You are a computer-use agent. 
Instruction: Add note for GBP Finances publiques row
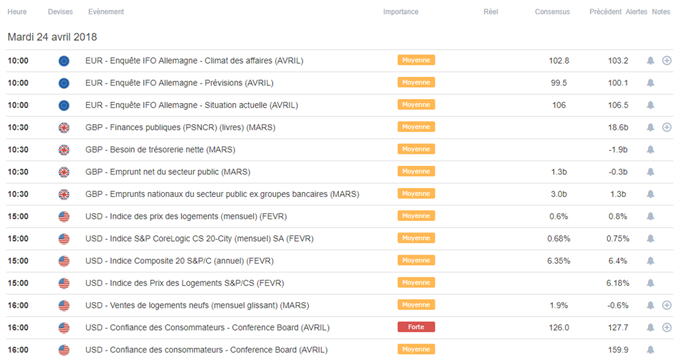pyautogui.click(x=667, y=127)
